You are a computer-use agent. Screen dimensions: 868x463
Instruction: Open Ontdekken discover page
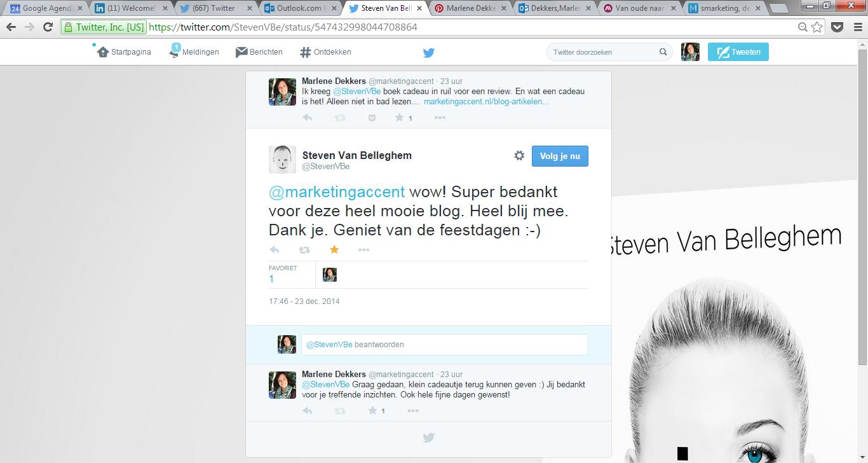coord(325,52)
